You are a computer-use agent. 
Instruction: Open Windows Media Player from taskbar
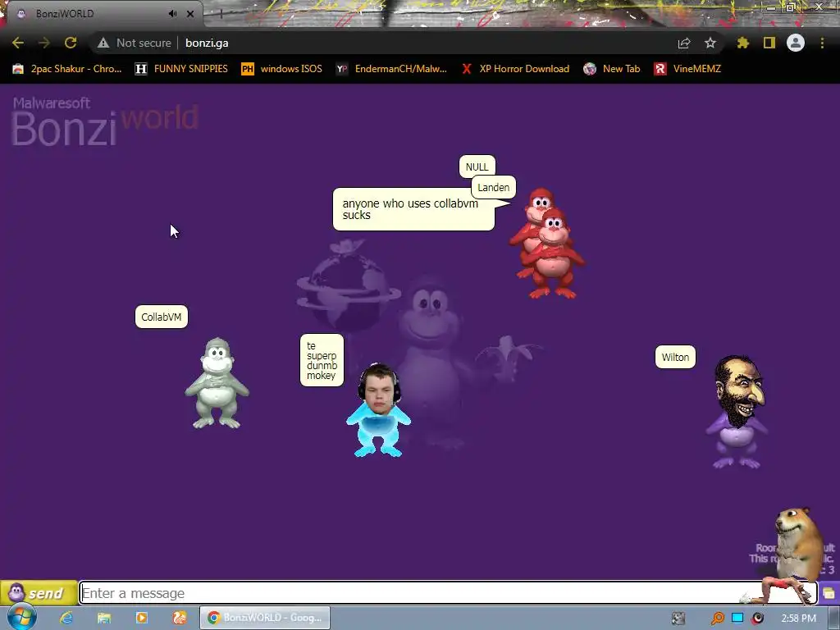[141, 618]
